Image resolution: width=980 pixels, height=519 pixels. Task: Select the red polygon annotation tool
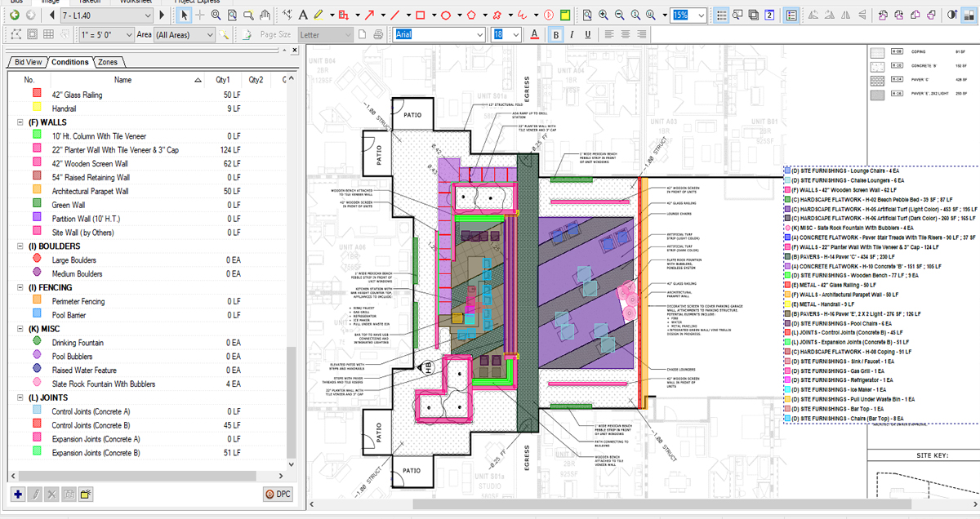pyautogui.click(x=472, y=16)
